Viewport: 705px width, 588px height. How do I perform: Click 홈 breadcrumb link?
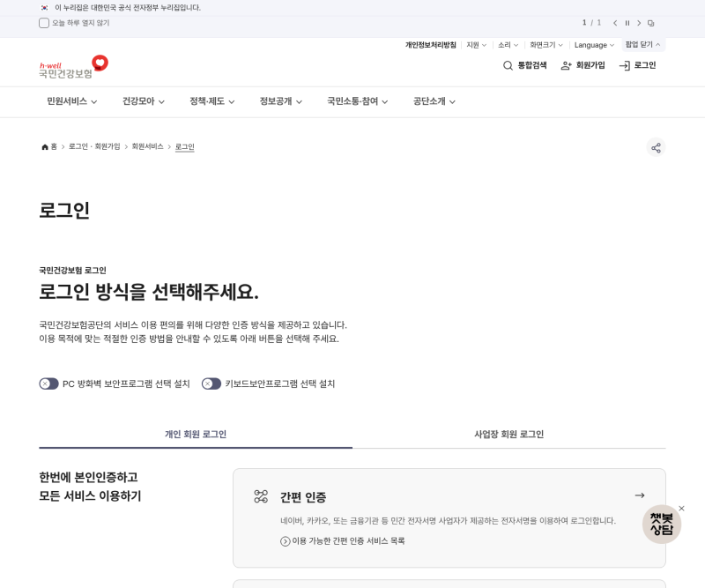54,146
